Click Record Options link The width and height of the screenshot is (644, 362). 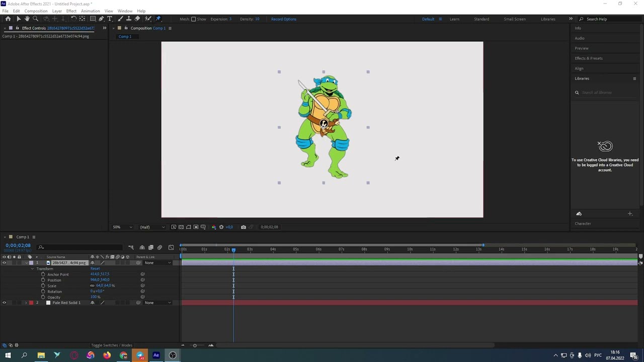[x=284, y=19]
